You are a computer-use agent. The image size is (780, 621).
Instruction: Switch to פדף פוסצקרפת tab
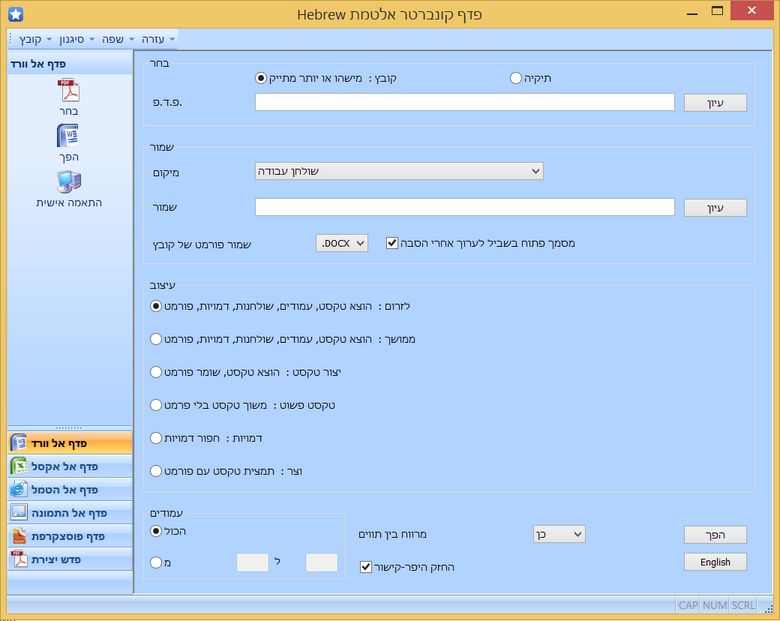coord(70,536)
